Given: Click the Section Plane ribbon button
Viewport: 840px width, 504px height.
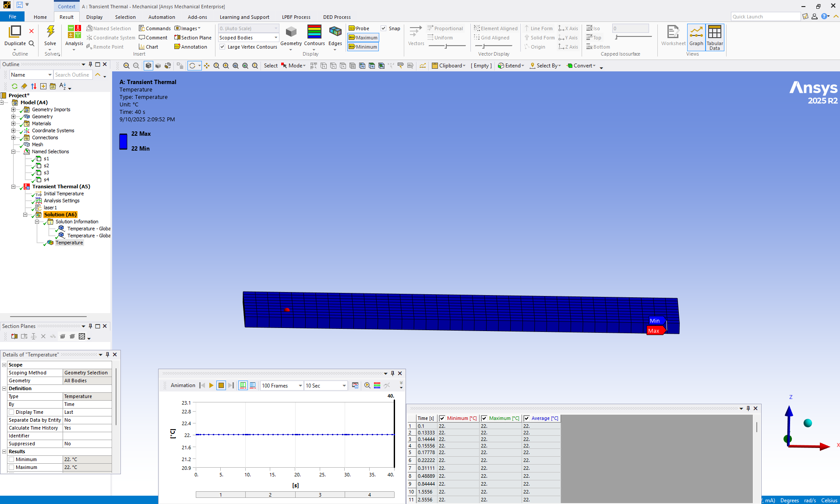Looking at the screenshot, I should (193, 38).
